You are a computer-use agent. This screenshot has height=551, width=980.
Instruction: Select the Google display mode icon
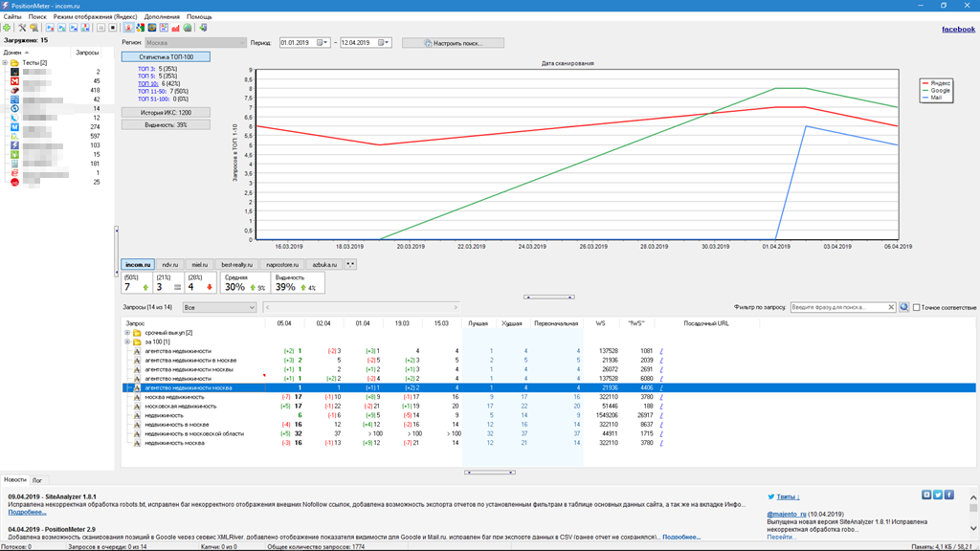pos(140,28)
